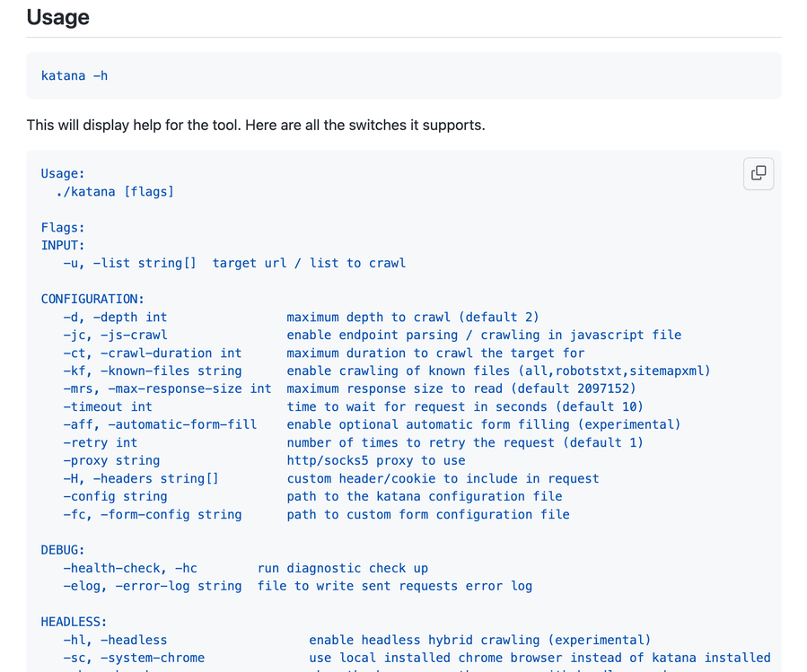Click the '-config string' flag
Viewport: 807px width, 672px height.
(115, 496)
